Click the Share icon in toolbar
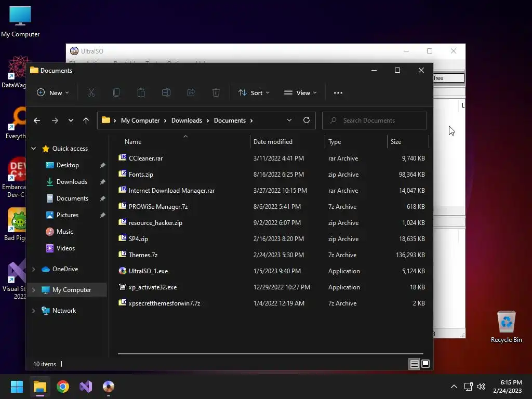Screen dimensions: 532x399 coord(191,92)
